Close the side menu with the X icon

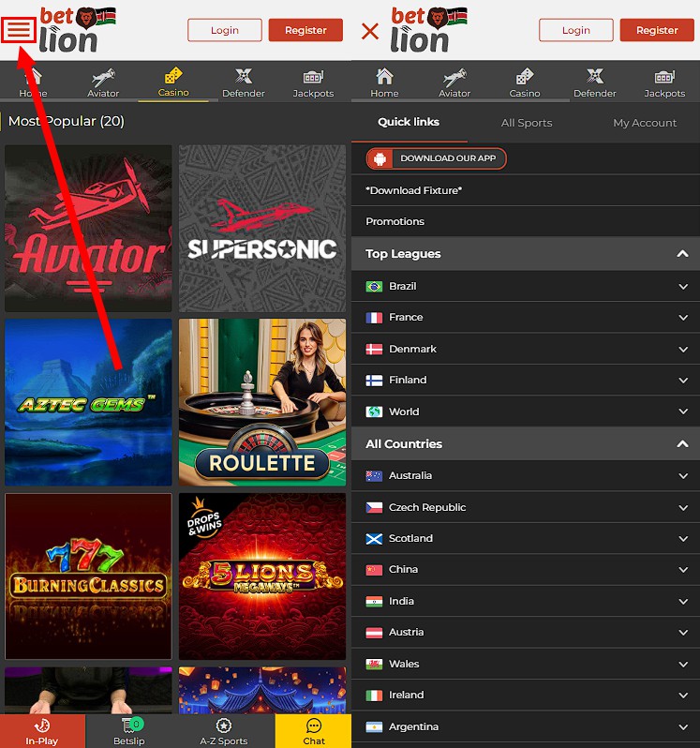pyautogui.click(x=370, y=31)
